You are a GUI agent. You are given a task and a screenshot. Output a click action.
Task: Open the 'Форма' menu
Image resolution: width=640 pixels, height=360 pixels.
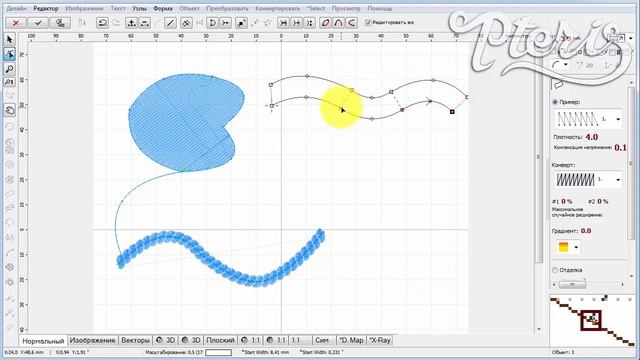click(163, 8)
